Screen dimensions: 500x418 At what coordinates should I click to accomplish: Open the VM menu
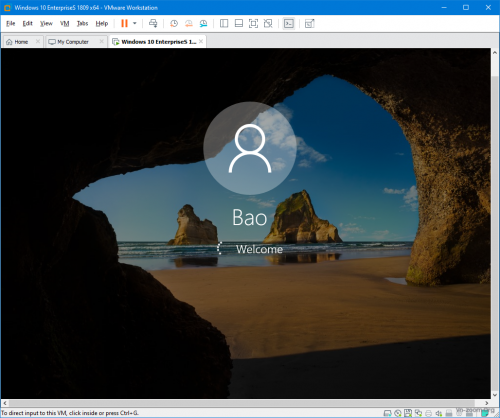(64, 23)
